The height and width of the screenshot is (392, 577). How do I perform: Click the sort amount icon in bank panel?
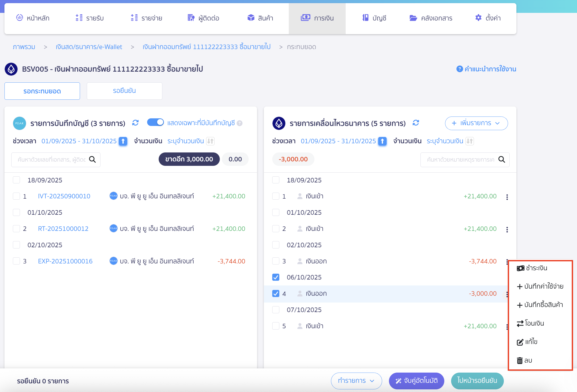[x=469, y=141]
